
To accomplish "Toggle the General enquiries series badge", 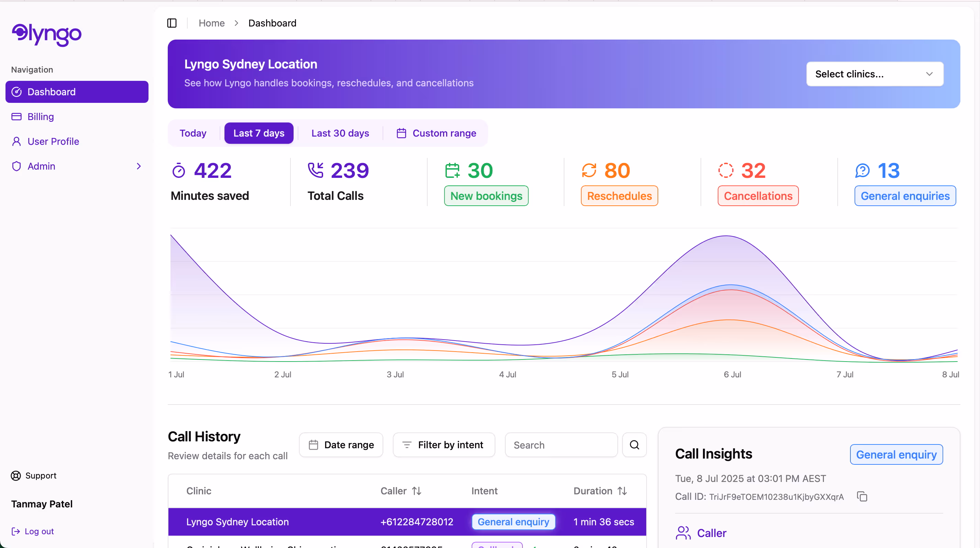I will [x=905, y=196].
